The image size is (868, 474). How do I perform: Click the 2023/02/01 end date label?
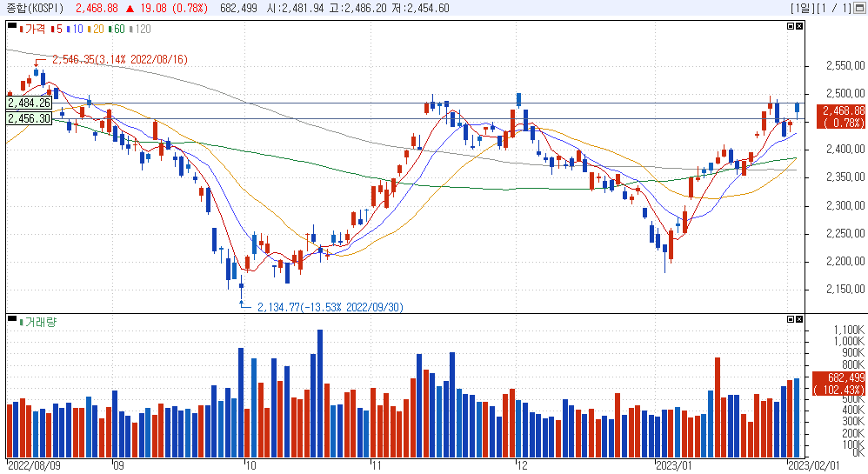click(x=814, y=465)
